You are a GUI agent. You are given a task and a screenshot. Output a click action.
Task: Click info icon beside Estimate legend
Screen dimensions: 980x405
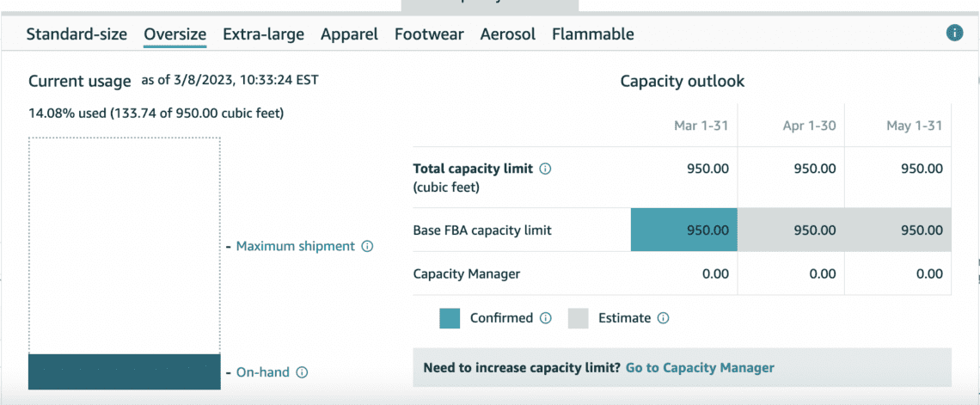(663, 318)
